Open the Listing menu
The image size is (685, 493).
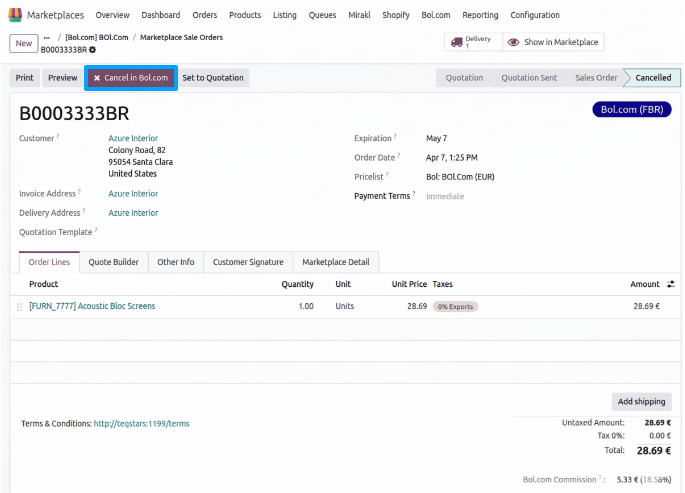pos(285,15)
